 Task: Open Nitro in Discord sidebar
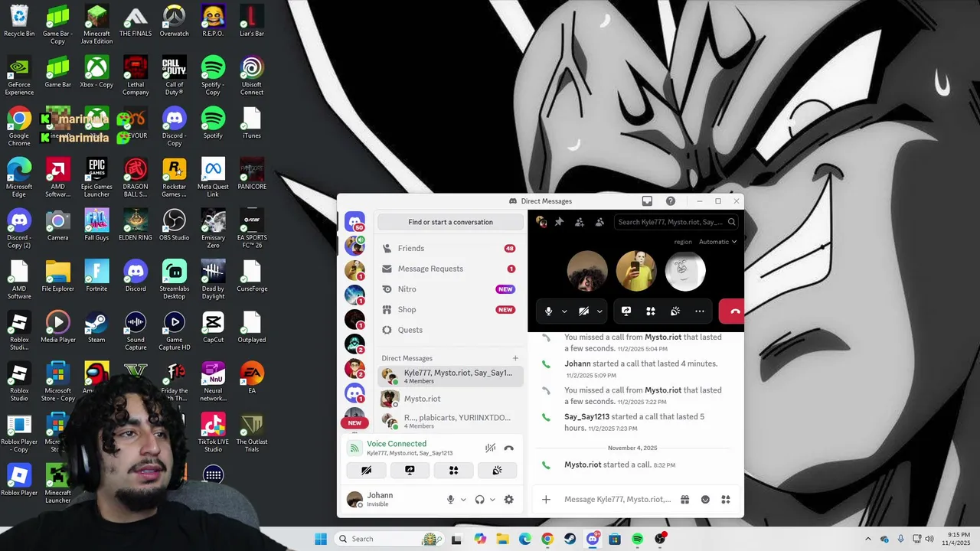[450, 289]
